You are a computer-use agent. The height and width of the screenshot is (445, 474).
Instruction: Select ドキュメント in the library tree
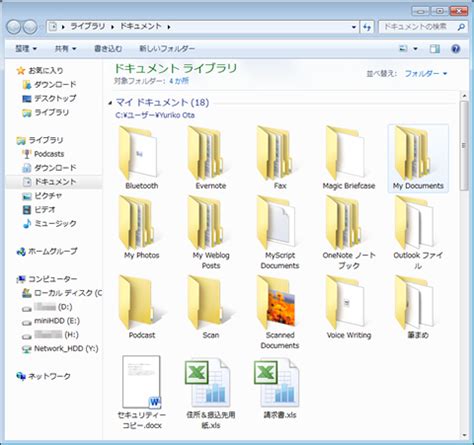pos(55,182)
